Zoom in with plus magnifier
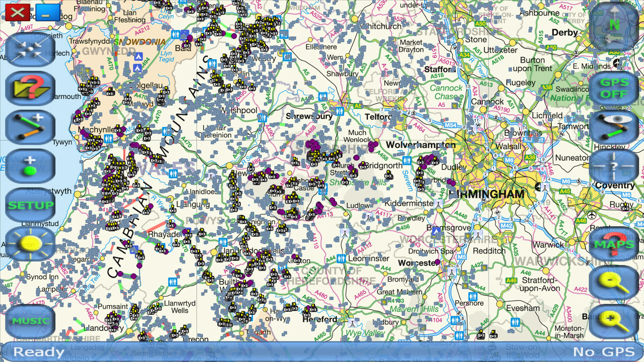The width and height of the screenshot is (644, 362). pyautogui.click(x=614, y=321)
